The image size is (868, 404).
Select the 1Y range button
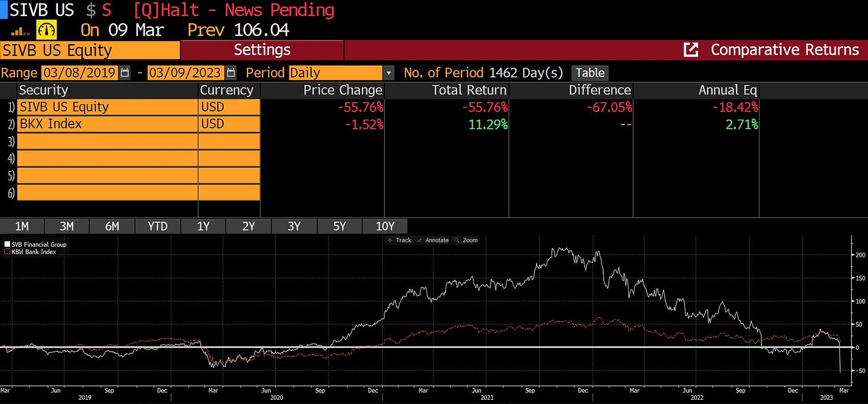point(203,226)
